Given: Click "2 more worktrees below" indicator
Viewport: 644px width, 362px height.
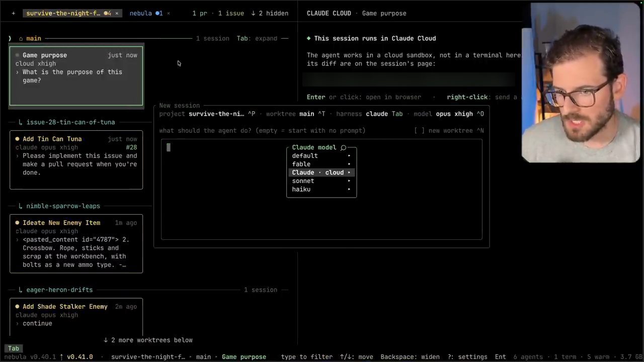Looking at the screenshot, I should 148,340.
